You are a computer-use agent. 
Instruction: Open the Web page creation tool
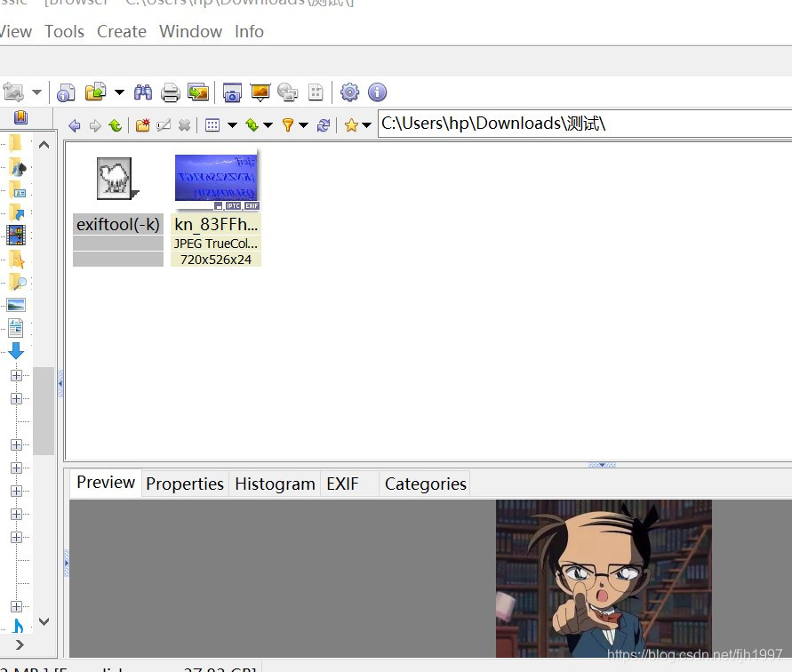pyautogui.click(x=288, y=92)
